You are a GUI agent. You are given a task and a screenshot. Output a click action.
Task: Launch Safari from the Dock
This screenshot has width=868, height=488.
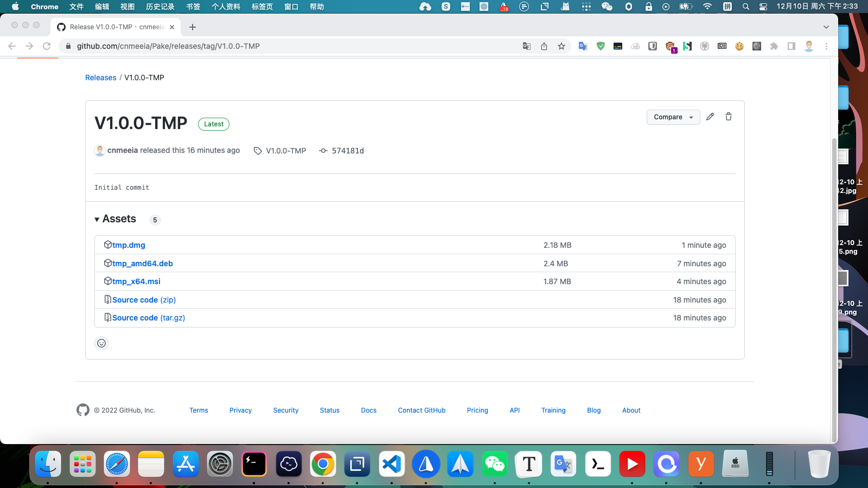click(117, 464)
